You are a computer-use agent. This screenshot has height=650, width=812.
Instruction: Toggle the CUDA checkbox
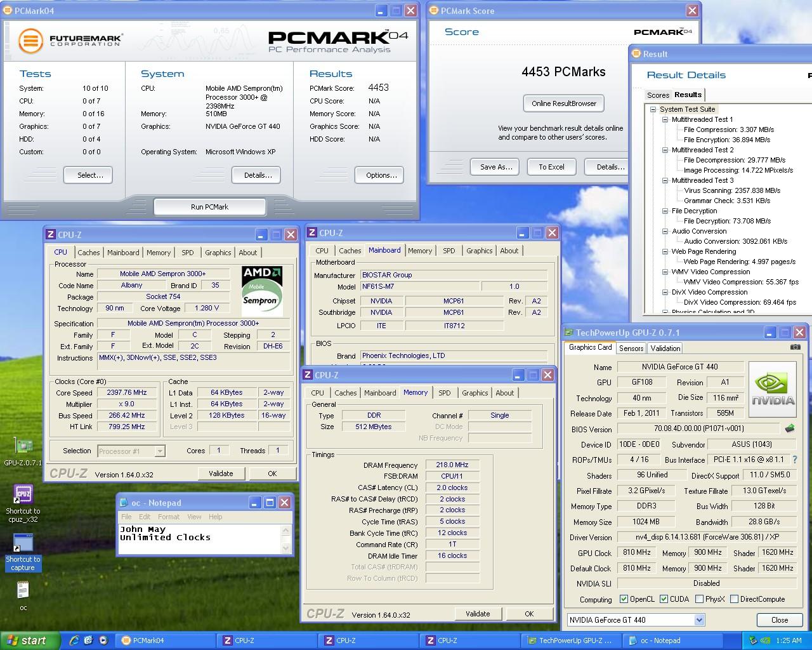664,599
